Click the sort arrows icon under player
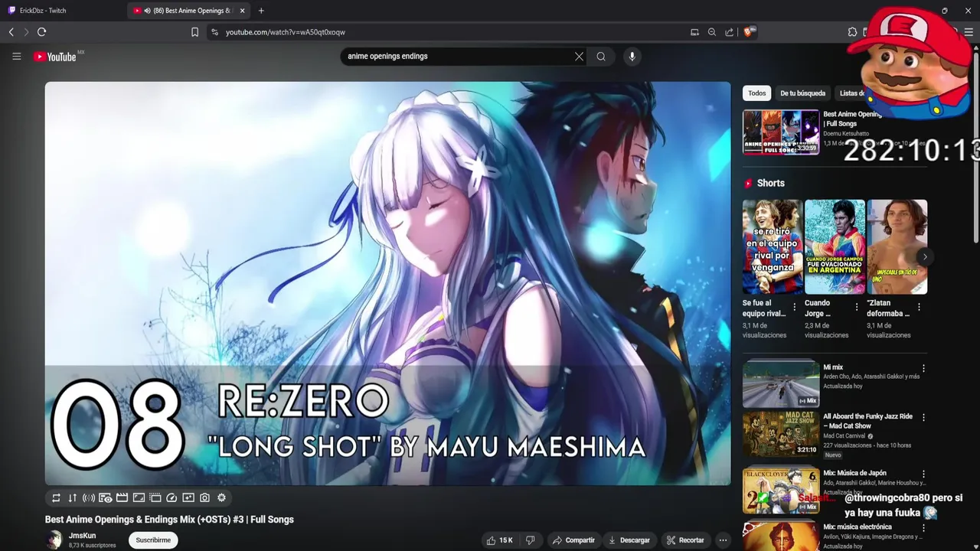 click(72, 497)
